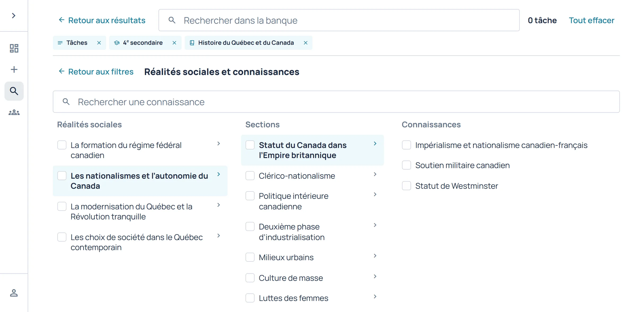The width and height of the screenshot is (644, 312).
Task: Click the magnifier icon in bank search
Action: [x=172, y=20]
